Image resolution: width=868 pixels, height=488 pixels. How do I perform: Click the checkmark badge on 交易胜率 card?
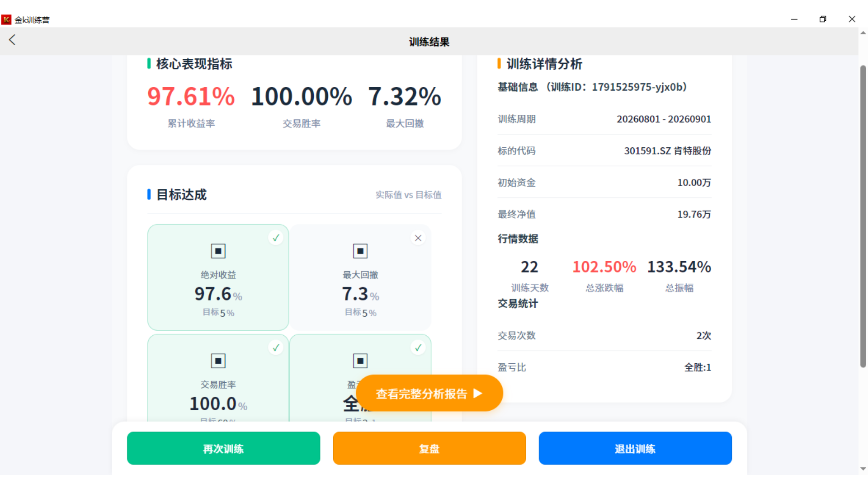pos(276,347)
